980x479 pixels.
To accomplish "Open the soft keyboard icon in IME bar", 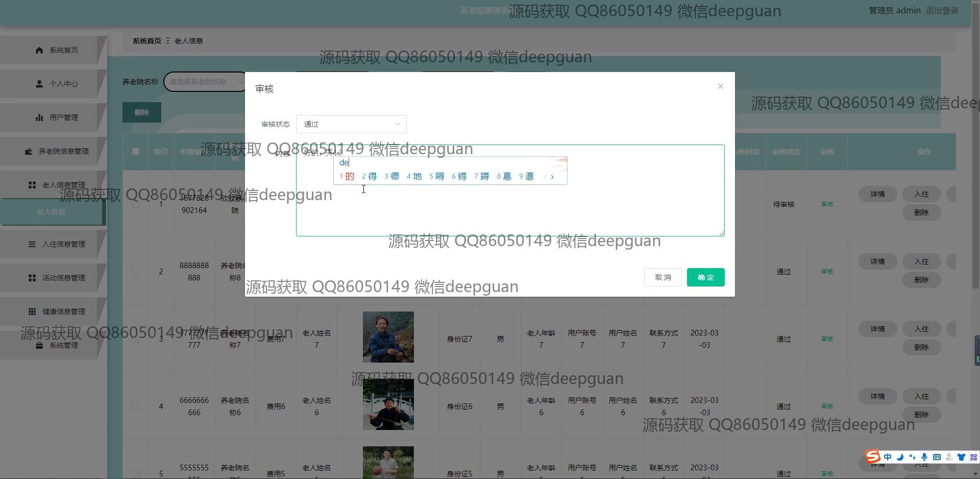I will click(x=937, y=457).
